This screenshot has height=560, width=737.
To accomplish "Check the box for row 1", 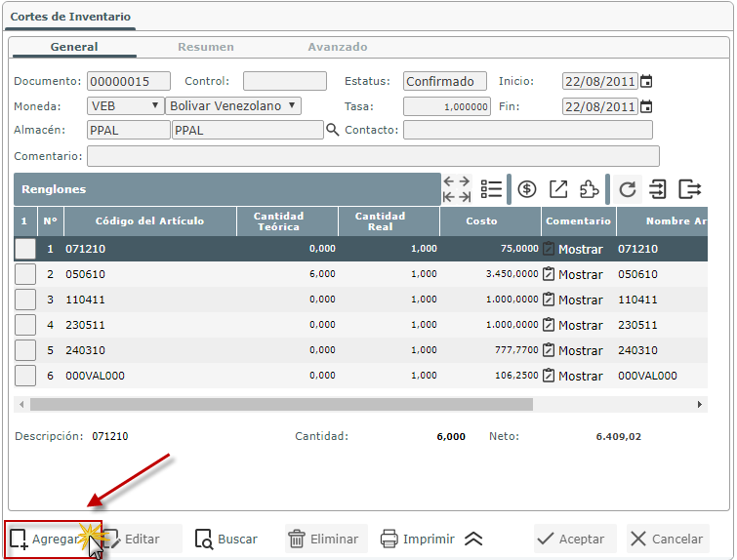I will pyautogui.click(x=25, y=249).
